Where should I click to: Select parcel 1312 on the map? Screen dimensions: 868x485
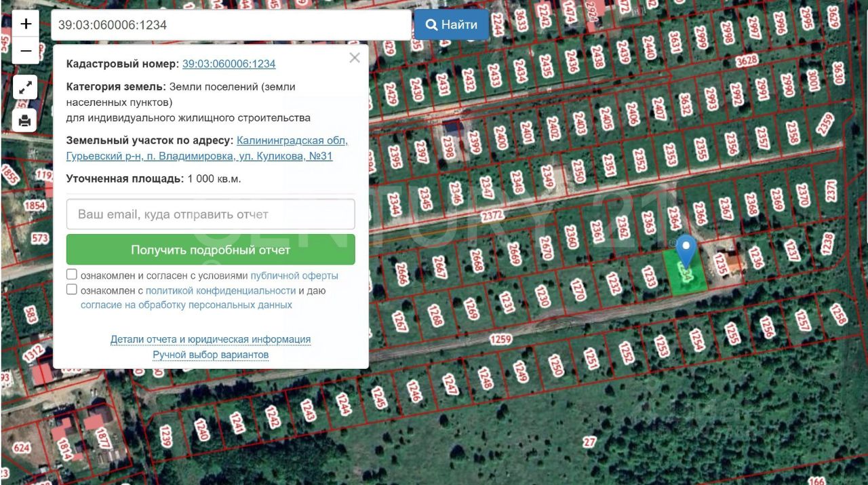[34, 353]
